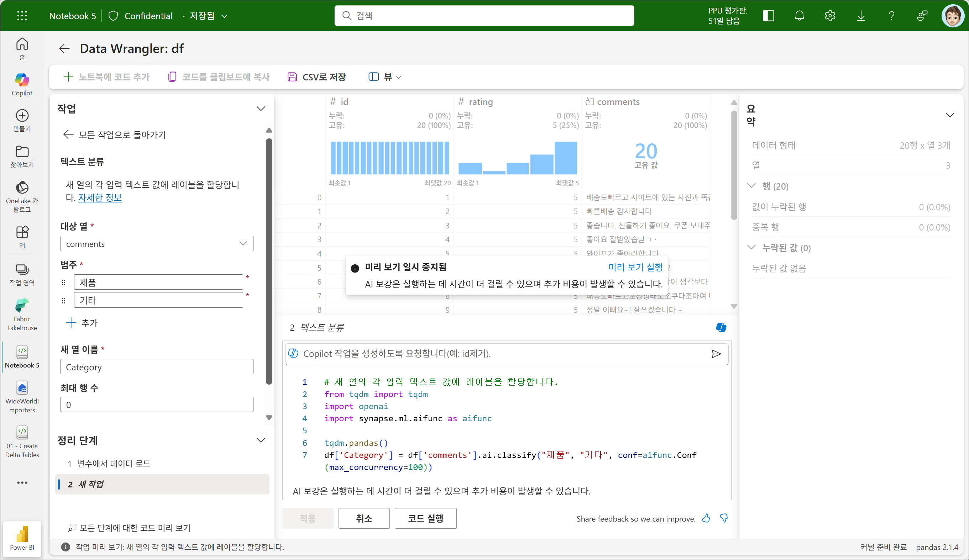This screenshot has height=560, width=969.
Task: Click the 미리 보기 실행 link
Action: [635, 267]
